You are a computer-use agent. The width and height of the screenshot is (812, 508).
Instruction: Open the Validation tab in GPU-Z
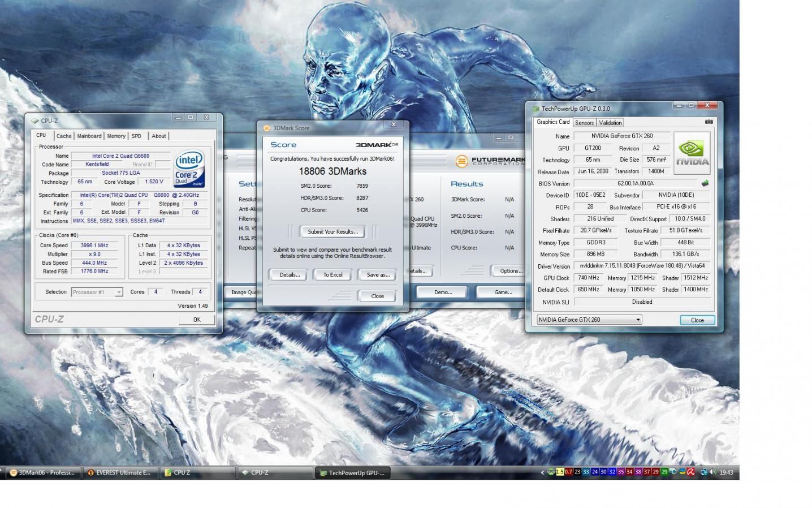click(x=610, y=123)
